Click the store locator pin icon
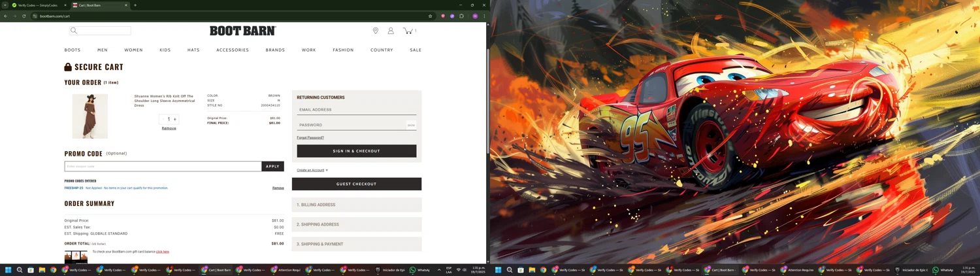 point(376,31)
